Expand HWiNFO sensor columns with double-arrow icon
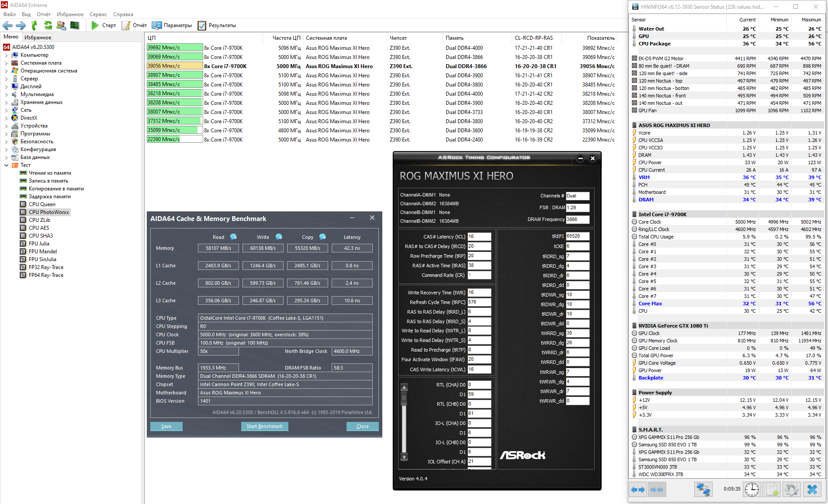Image resolution: width=828 pixels, height=504 pixels. [638, 490]
